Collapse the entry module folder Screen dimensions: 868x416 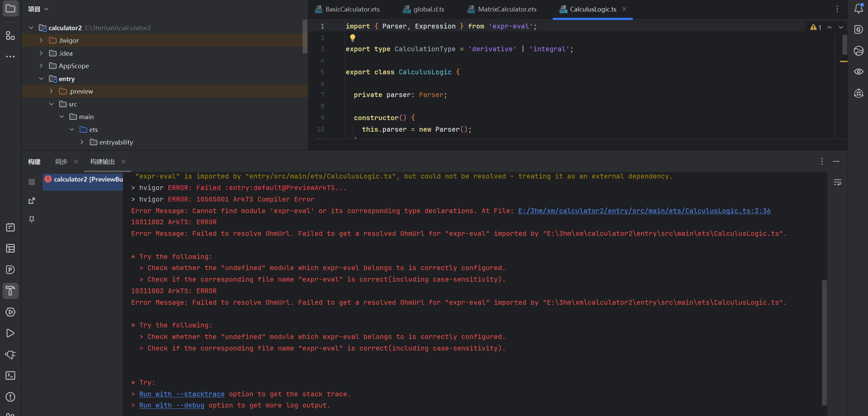(x=41, y=79)
